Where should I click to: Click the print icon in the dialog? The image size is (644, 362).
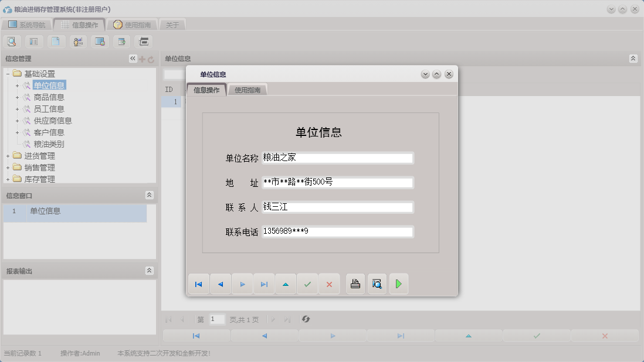point(355,284)
